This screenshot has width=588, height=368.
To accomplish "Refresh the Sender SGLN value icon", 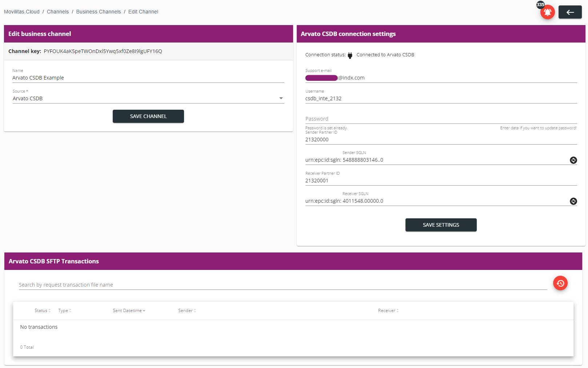I will point(573,160).
